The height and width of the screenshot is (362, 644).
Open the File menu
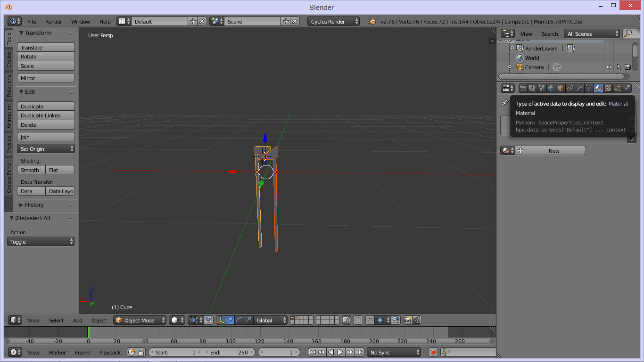pyautogui.click(x=32, y=21)
